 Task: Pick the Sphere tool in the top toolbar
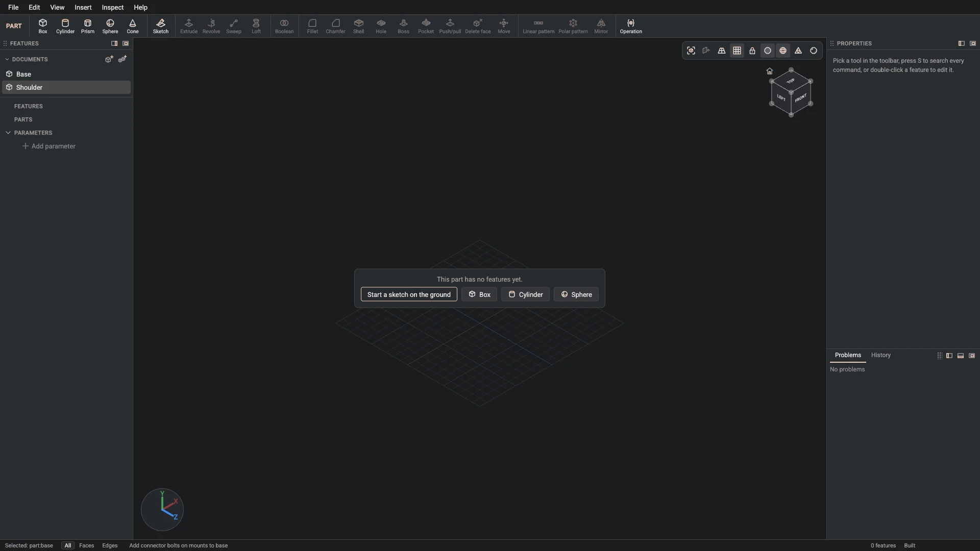[110, 26]
